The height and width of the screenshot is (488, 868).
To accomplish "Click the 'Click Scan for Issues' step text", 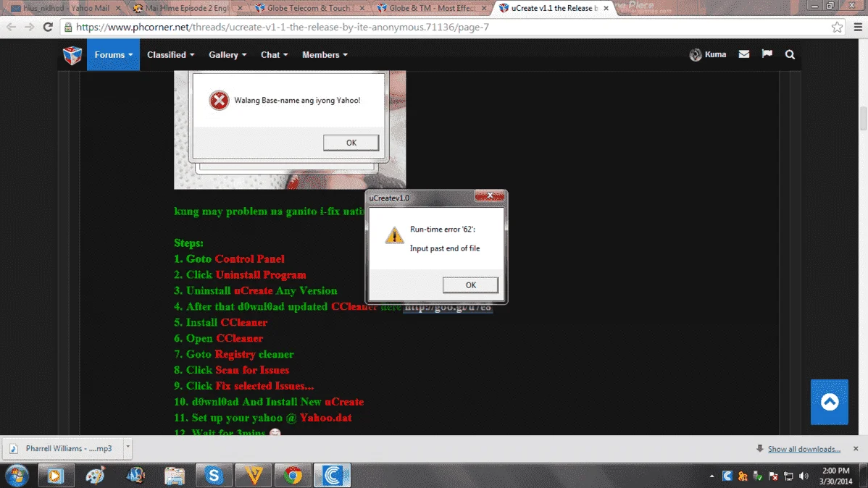I will 238,370.
